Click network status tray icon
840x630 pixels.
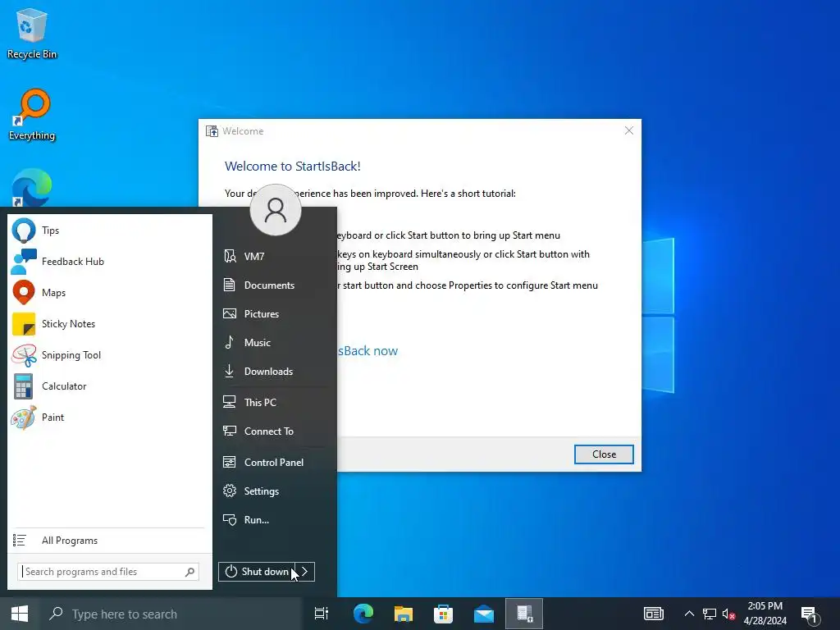710,614
